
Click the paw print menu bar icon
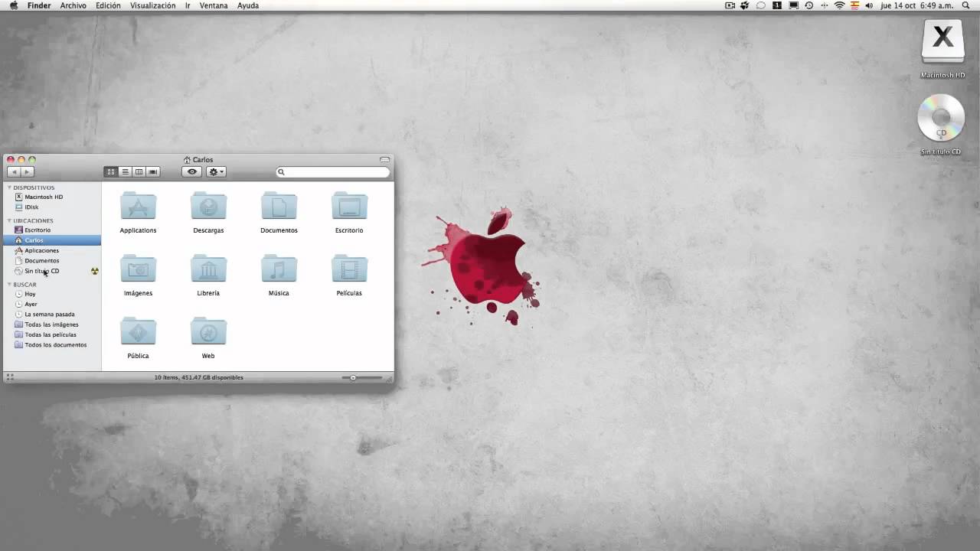[744, 5]
